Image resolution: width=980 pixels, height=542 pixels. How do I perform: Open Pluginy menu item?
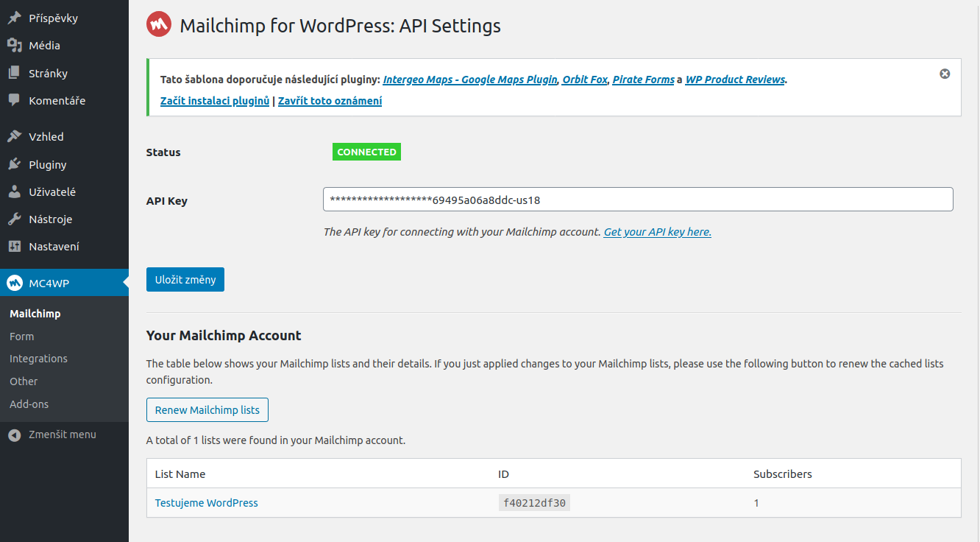coord(64,164)
